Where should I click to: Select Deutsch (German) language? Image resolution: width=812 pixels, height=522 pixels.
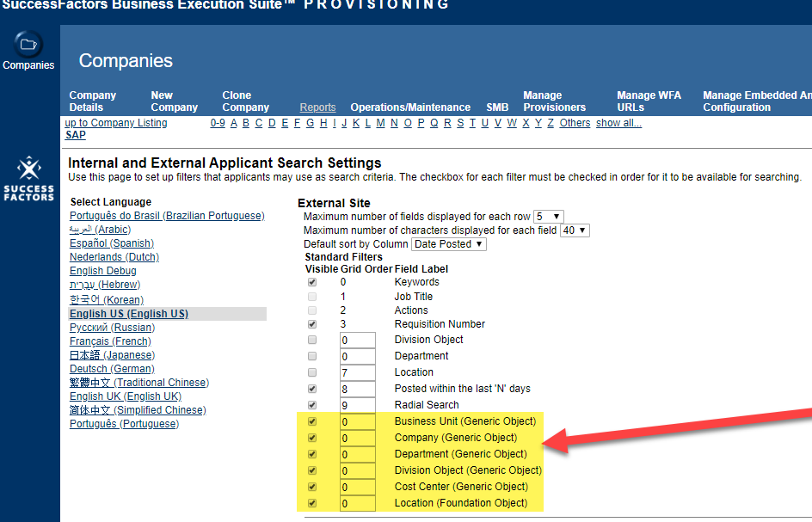[x=112, y=369]
